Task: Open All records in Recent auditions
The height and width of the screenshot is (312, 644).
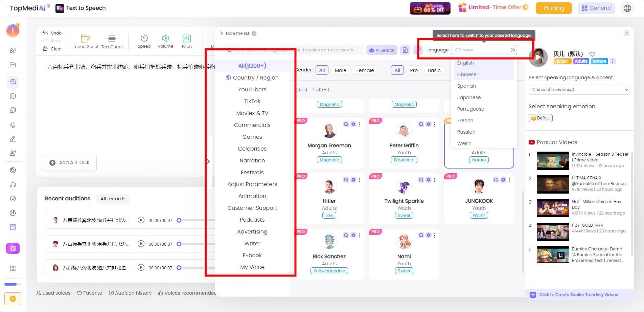Action: tap(113, 199)
